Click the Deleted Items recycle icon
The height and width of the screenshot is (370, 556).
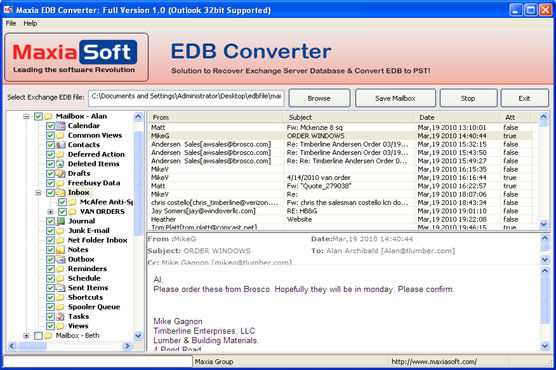point(61,164)
